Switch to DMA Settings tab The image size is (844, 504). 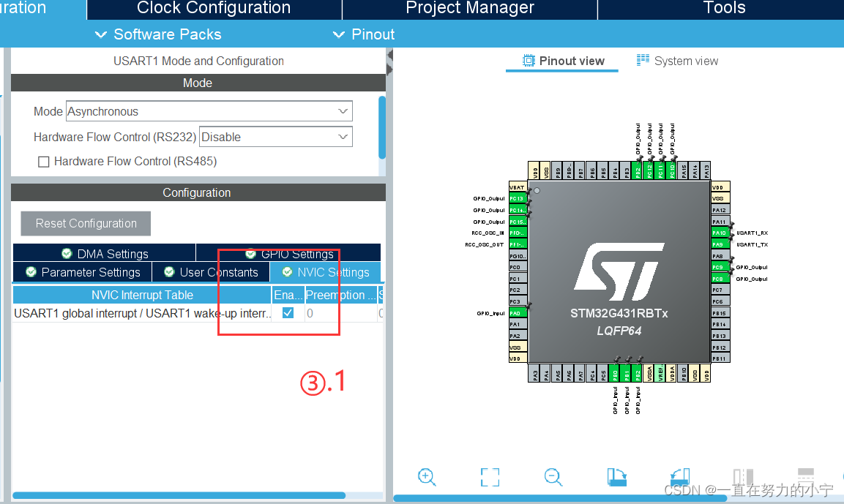point(105,253)
